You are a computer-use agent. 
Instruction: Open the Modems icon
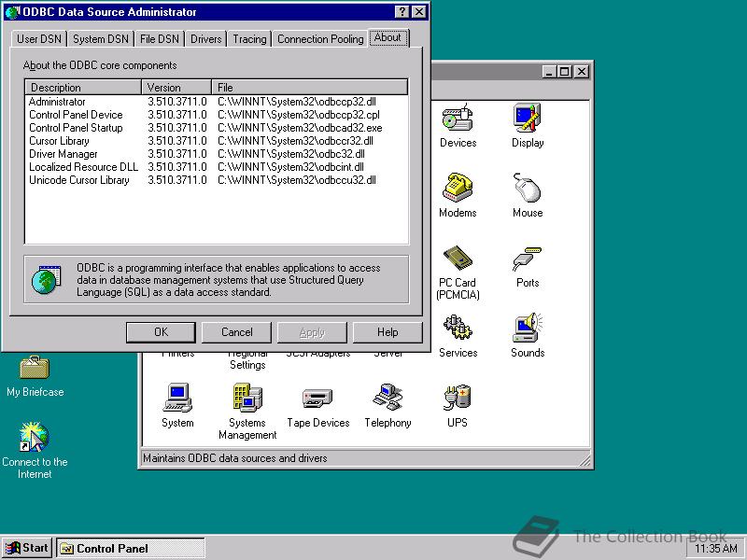point(458,189)
